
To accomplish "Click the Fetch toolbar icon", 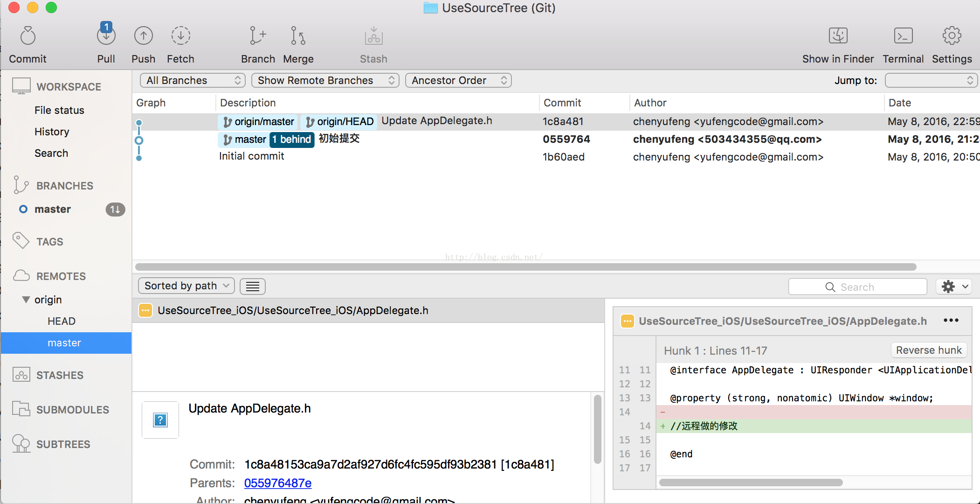I will [180, 36].
